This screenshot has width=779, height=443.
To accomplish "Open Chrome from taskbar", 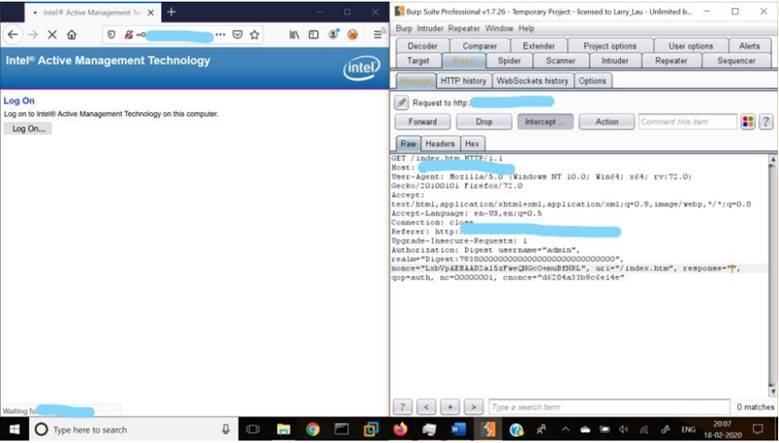I will tap(312, 429).
